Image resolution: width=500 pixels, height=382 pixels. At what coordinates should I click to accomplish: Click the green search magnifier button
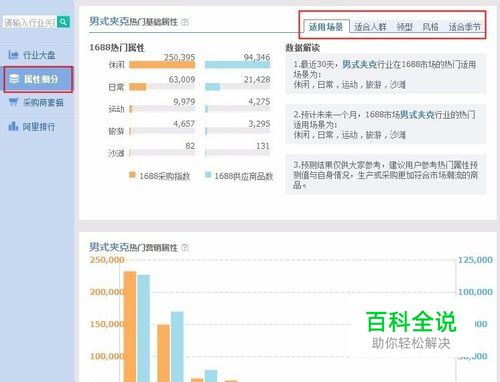point(63,22)
